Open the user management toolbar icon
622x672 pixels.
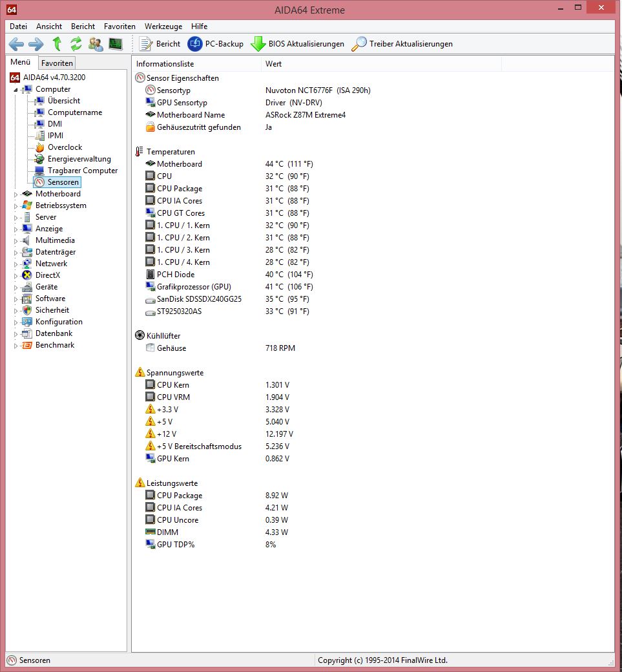(96, 44)
